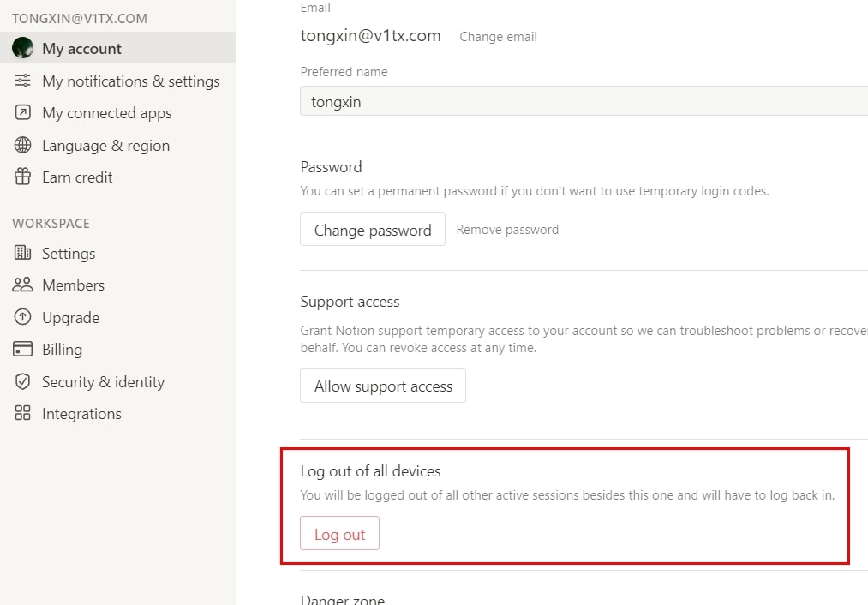
Task: Focus the Preferred name field containing tongxin
Action: (x=583, y=101)
